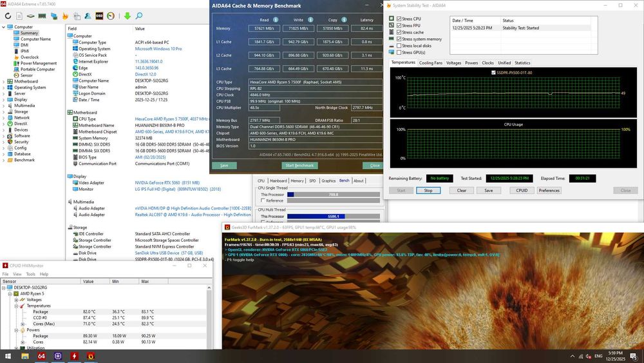Toggle the Stress FPU checkbox
The height and width of the screenshot is (363, 644).
click(399, 26)
